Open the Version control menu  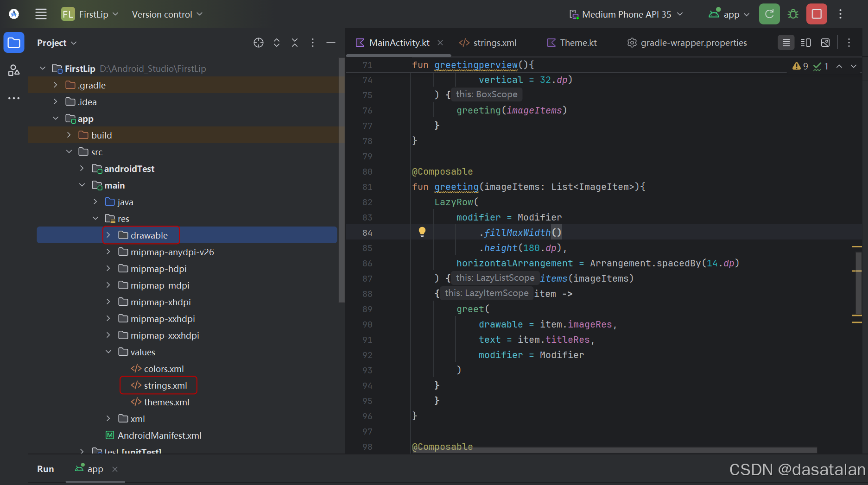(166, 14)
